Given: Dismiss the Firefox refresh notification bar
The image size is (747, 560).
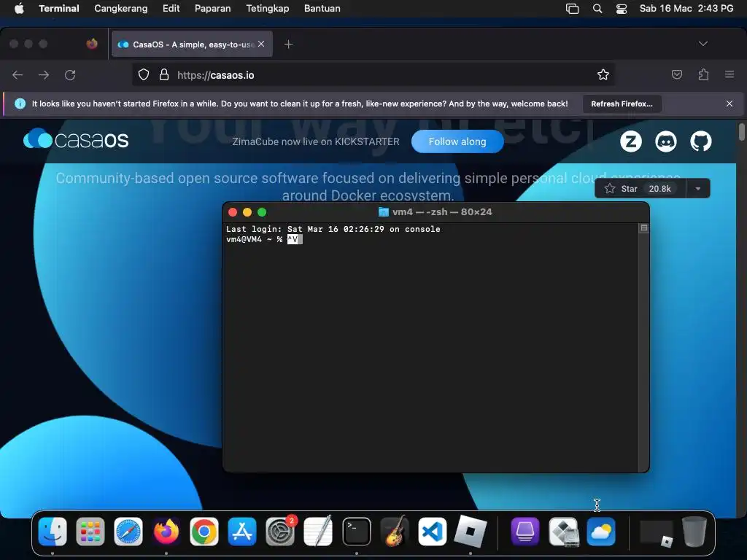Looking at the screenshot, I should 729,104.
